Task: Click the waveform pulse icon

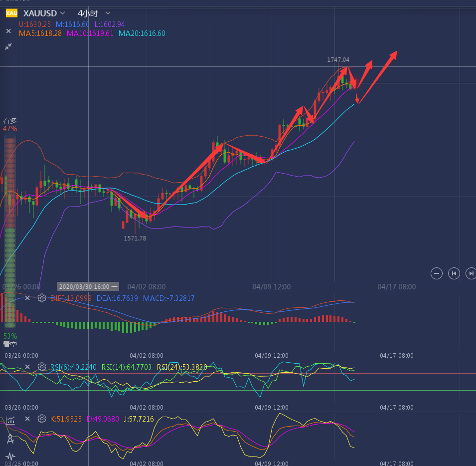Action: click(10, 456)
